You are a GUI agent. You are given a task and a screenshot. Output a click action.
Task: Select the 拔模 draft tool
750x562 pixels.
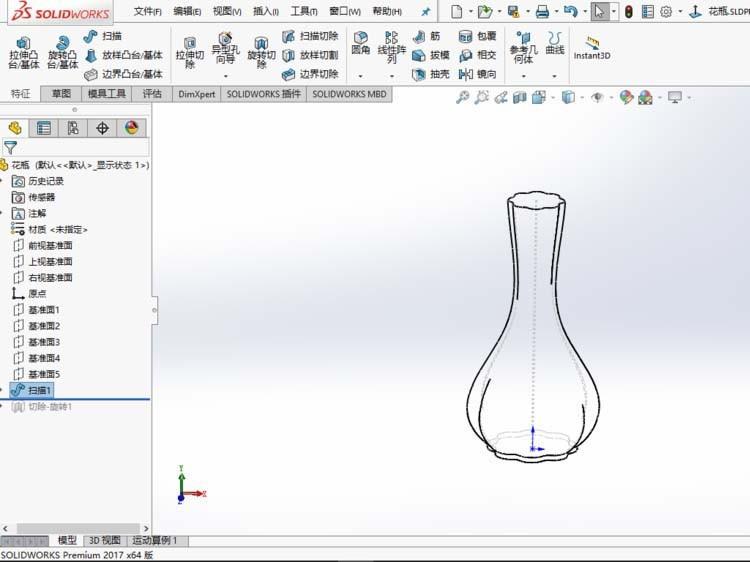[430, 55]
